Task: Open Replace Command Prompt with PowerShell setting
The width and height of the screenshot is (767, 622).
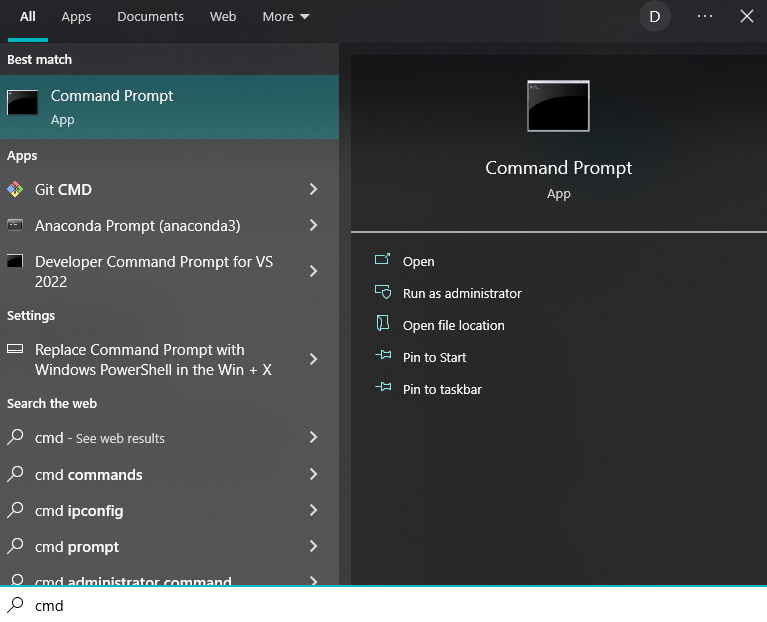Action: [152, 359]
